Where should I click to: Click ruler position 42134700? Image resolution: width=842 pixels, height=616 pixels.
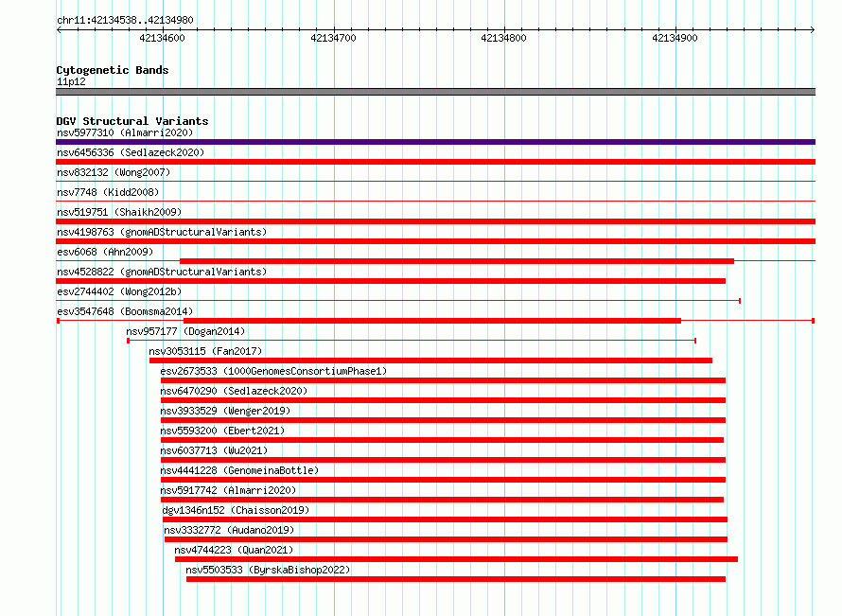pos(333,38)
